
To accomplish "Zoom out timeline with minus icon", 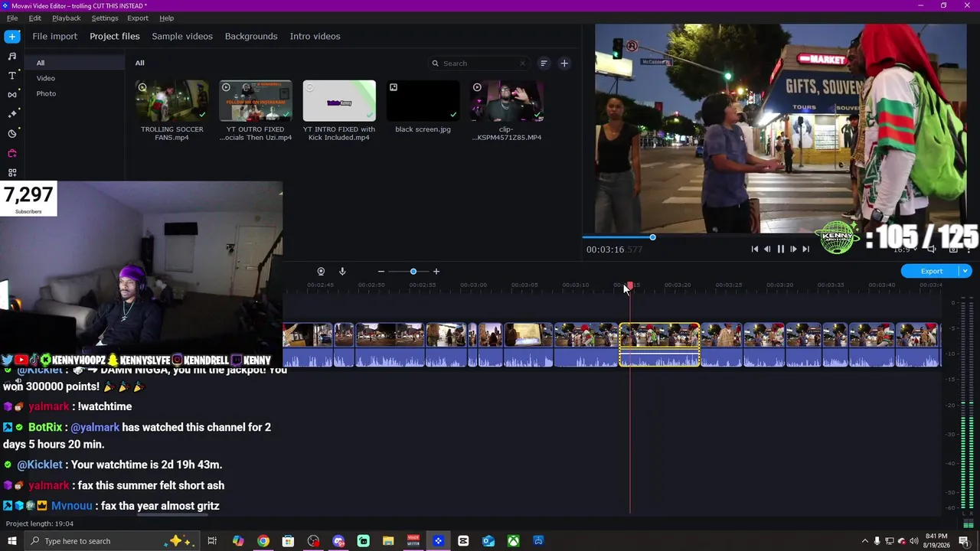I will point(381,271).
